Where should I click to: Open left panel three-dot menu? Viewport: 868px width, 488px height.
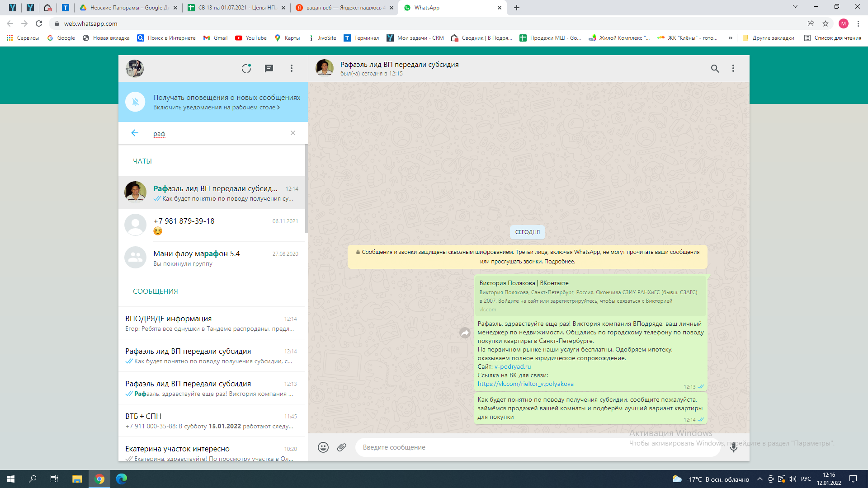pos(292,68)
